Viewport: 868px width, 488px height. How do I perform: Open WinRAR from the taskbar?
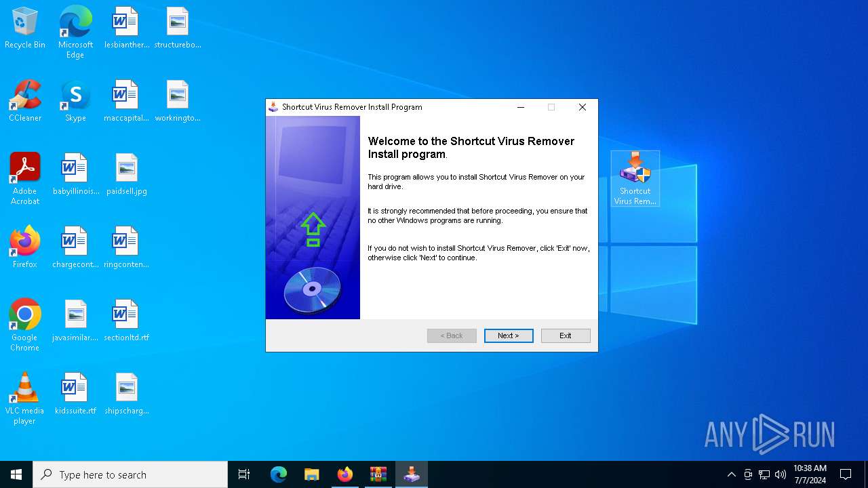click(x=378, y=474)
